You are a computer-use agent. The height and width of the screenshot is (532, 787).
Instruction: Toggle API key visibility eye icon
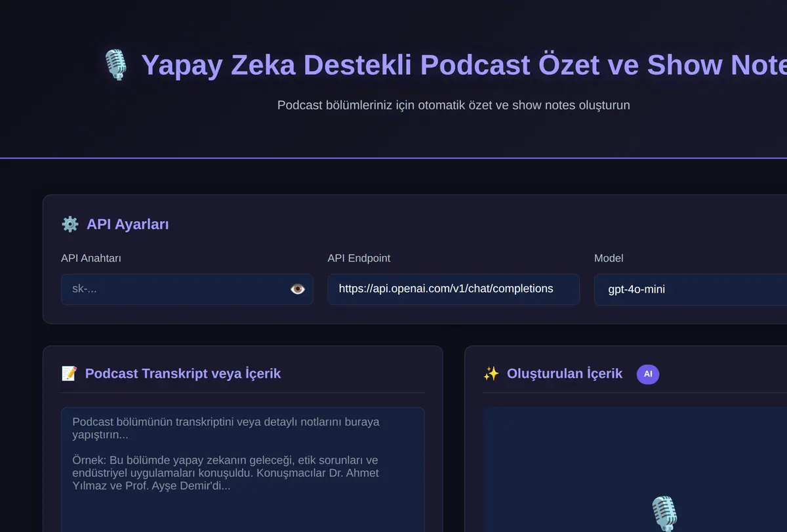(x=298, y=289)
